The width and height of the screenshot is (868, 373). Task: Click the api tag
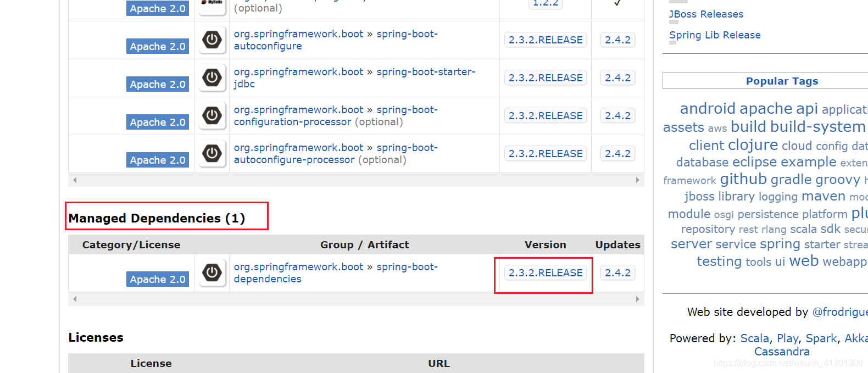click(x=807, y=108)
